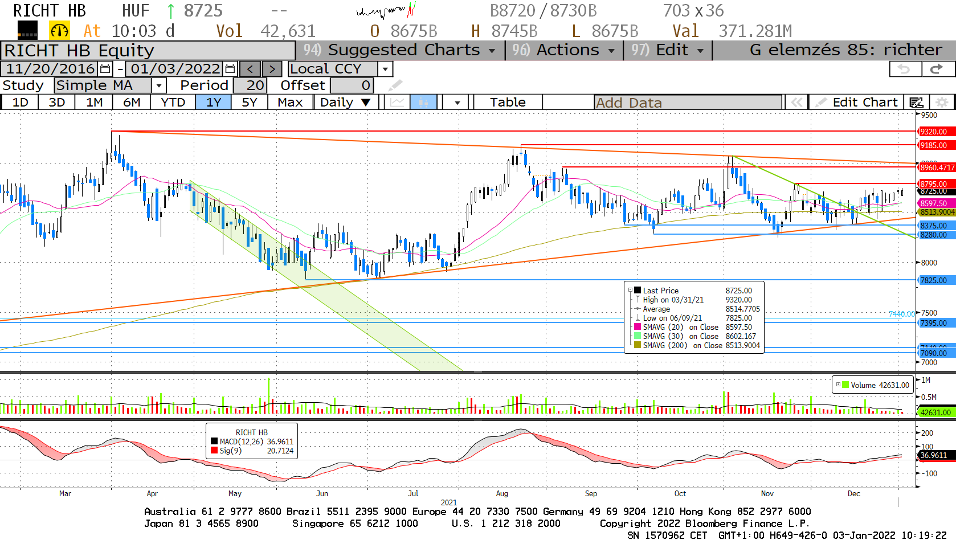This screenshot has width=956, height=560.
Task: Click the 8795.00 resistance label
Action: pyautogui.click(x=935, y=184)
